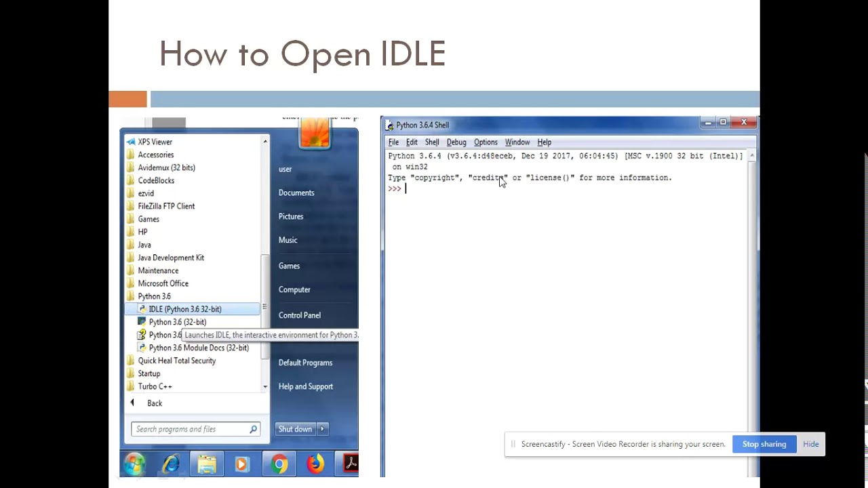Minimize the Python 3.6.4 Shell window

(709, 123)
